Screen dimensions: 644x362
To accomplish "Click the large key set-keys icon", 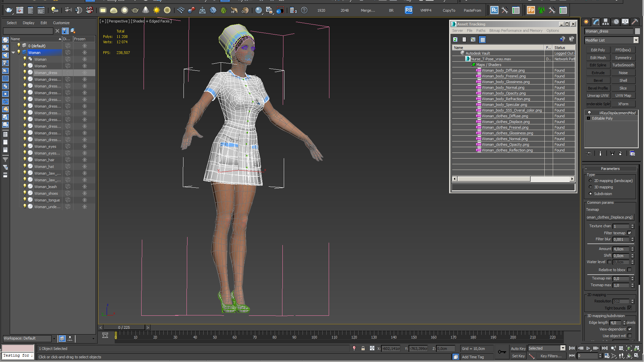I will coord(502,352).
